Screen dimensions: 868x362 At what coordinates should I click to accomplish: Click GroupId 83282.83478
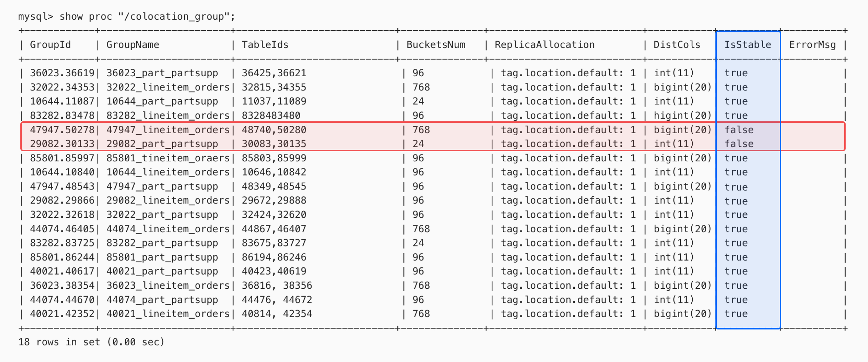point(63,115)
